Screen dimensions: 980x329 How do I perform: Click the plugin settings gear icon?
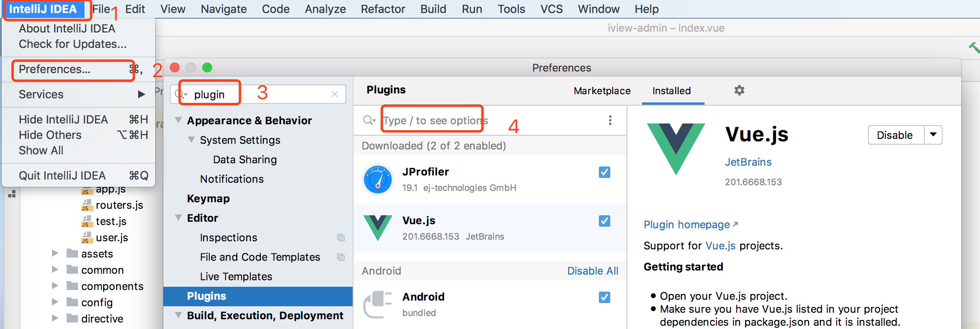coord(739,90)
